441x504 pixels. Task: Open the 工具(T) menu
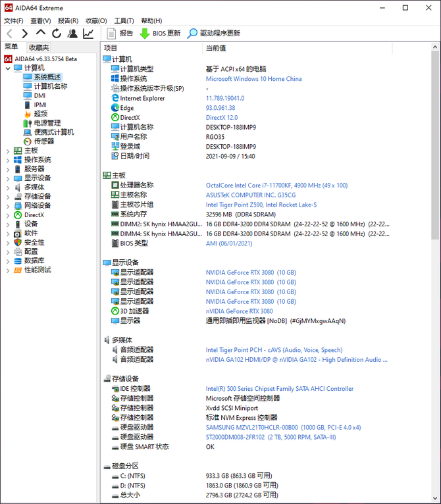124,21
